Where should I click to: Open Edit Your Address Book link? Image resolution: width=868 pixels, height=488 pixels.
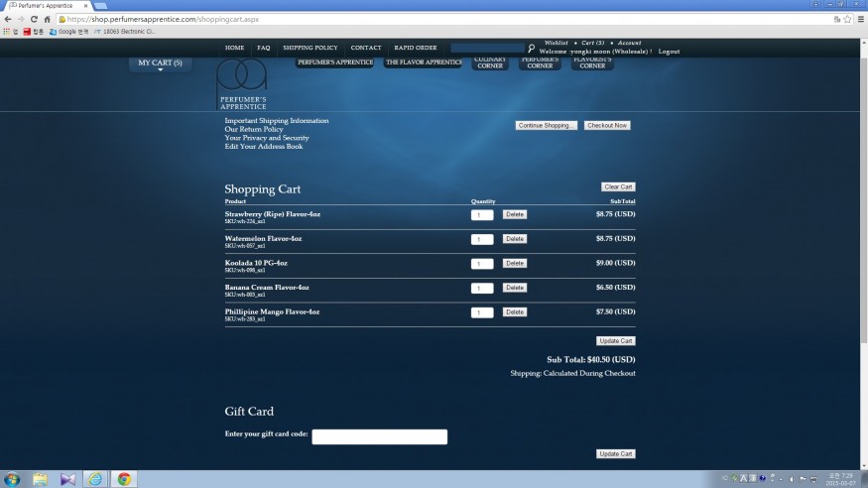coord(264,146)
